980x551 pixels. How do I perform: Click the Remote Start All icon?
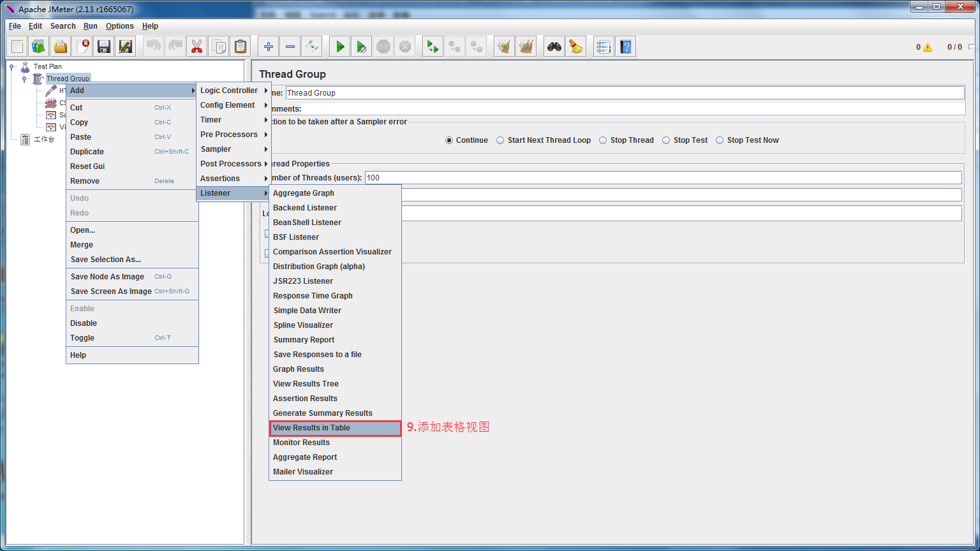pyautogui.click(x=433, y=47)
